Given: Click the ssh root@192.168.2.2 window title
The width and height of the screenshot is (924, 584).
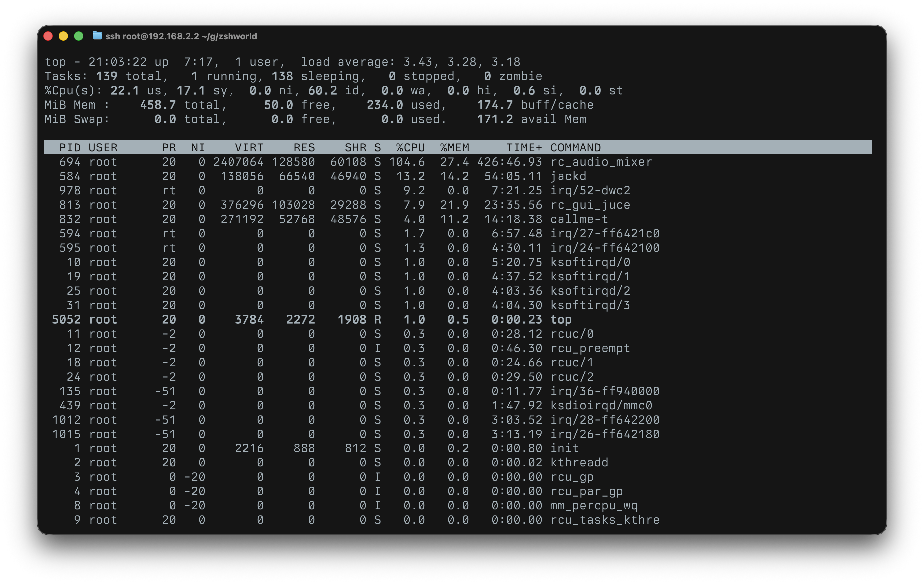Looking at the screenshot, I should coord(181,36).
